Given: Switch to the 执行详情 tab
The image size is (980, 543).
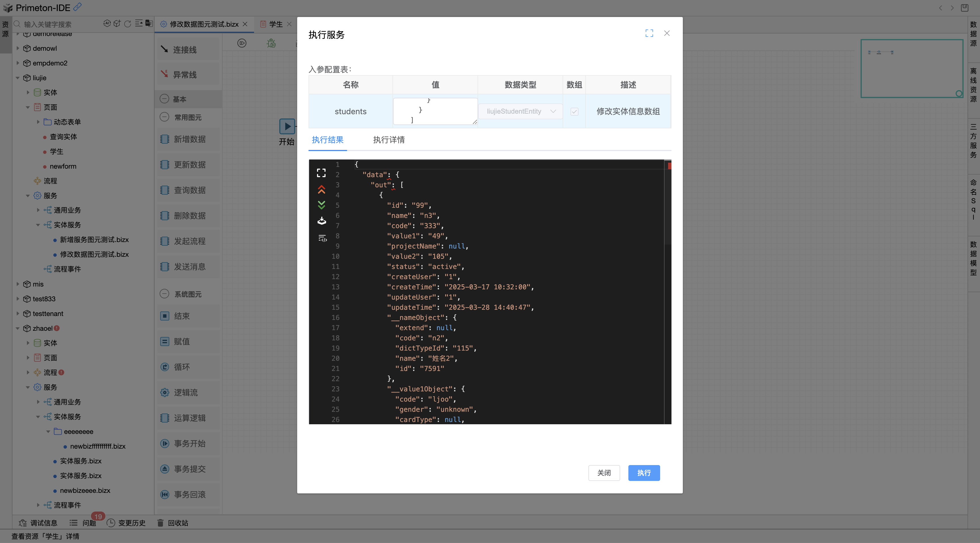Looking at the screenshot, I should point(388,140).
